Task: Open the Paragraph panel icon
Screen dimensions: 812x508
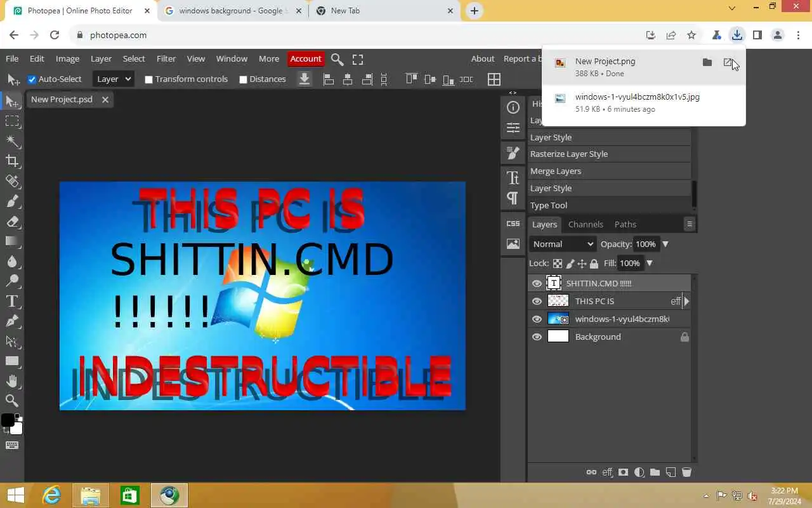Action: coord(513,198)
